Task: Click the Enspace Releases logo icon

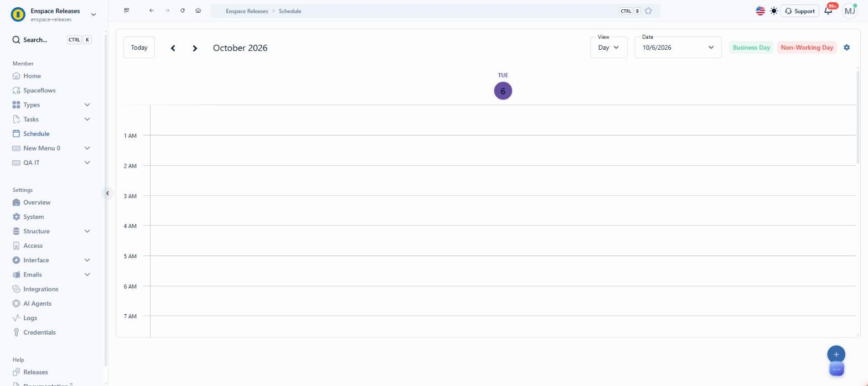Action: click(x=18, y=14)
